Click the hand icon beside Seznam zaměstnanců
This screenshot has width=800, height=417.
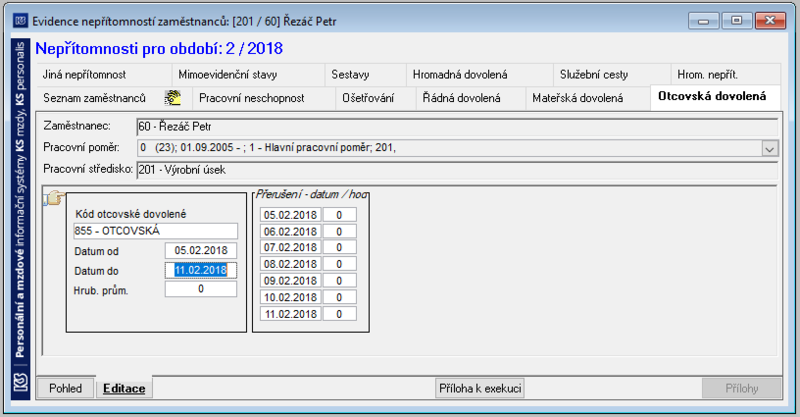click(x=173, y=97)
